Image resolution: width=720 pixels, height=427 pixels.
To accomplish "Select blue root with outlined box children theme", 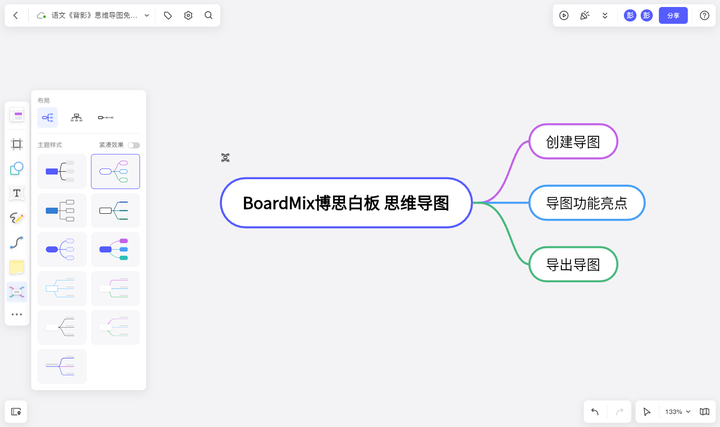I will click(x=62, y=210).
